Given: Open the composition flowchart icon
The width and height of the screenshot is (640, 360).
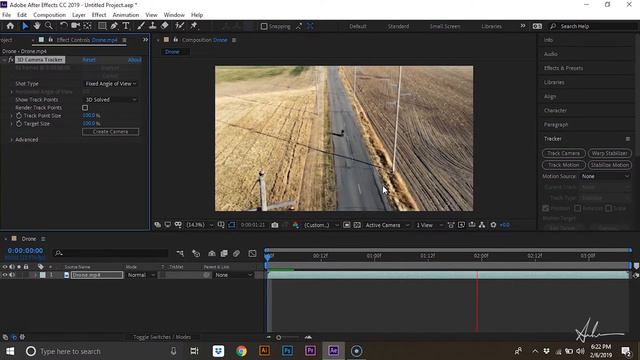Looking at the screenshot, I should pyautogui.click(x=482, y=225).
